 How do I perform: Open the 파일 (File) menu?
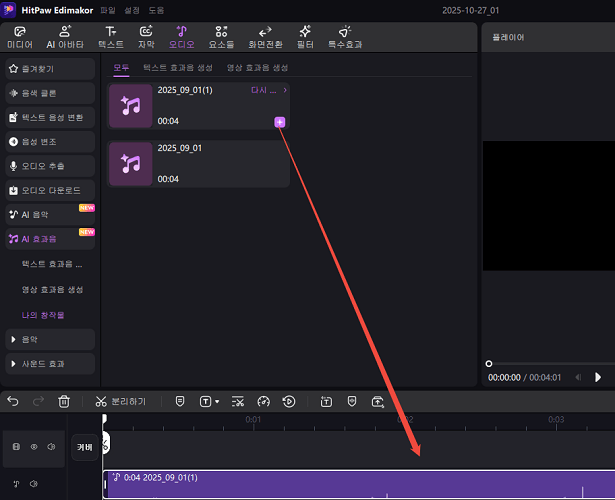tap(107, 10)
